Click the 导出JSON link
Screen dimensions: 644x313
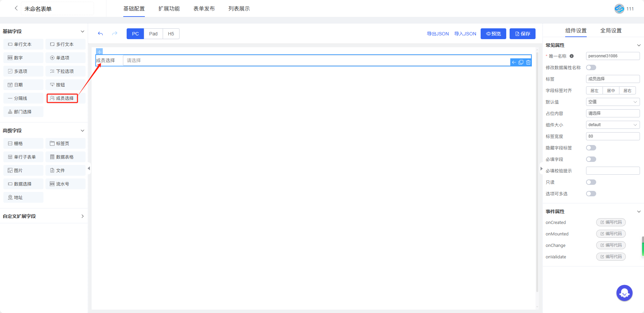coord(438,34)
